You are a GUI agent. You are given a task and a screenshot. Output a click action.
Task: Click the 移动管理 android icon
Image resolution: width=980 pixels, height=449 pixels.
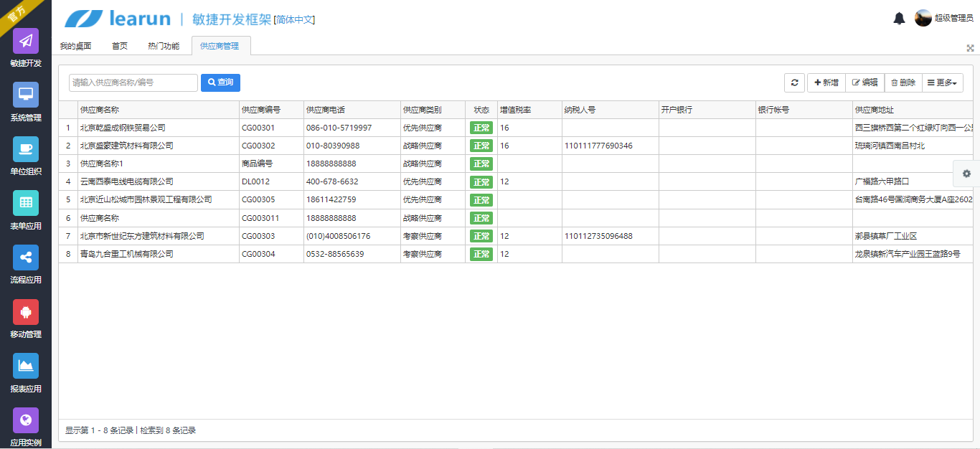[26, 312]
